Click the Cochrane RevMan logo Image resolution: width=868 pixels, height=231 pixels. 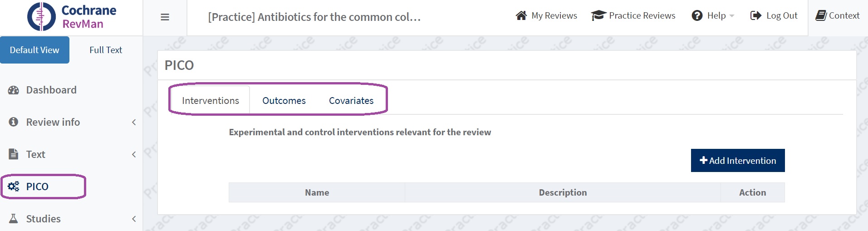click(71, 17)
